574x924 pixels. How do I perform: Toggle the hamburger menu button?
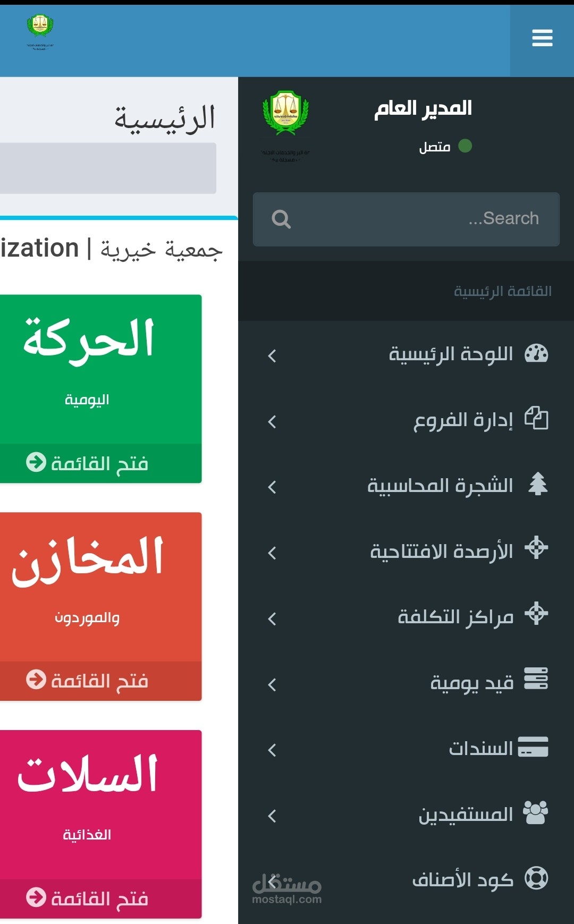(542, 38)
